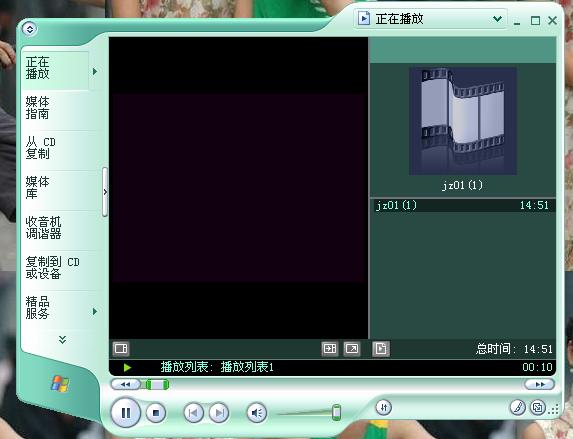Skip to the previous track
573x439 pixels.
pos(193,413)
